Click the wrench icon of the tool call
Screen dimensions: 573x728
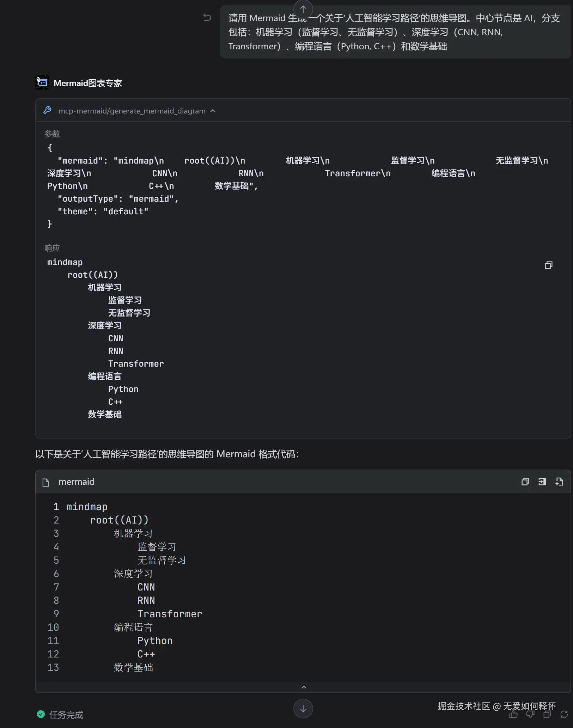[47, 110]
